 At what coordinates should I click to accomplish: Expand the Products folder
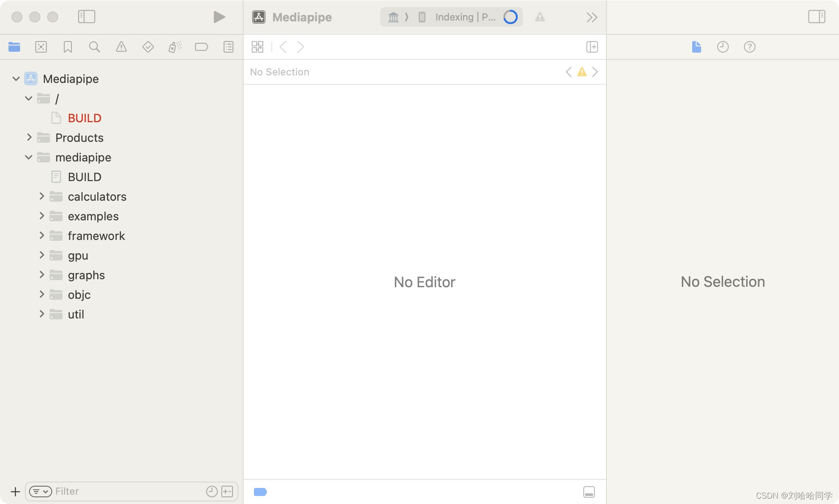coord(29,137)
